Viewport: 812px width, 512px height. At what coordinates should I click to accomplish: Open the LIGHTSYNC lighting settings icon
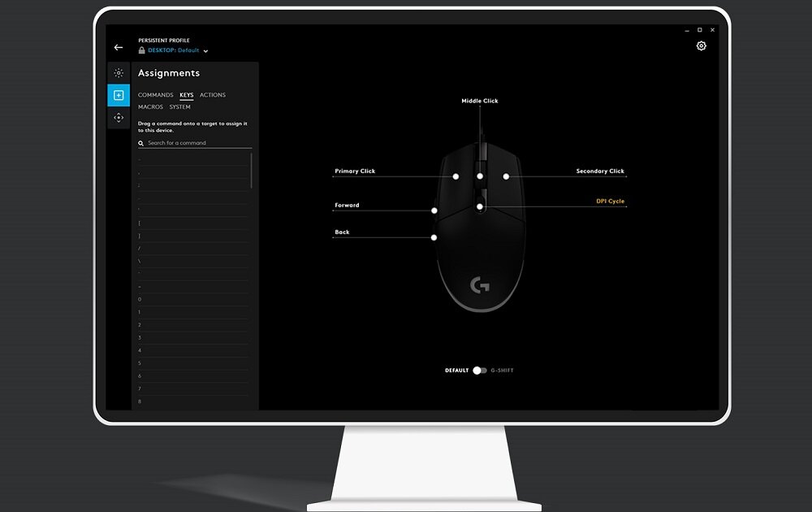pos(119,73)
